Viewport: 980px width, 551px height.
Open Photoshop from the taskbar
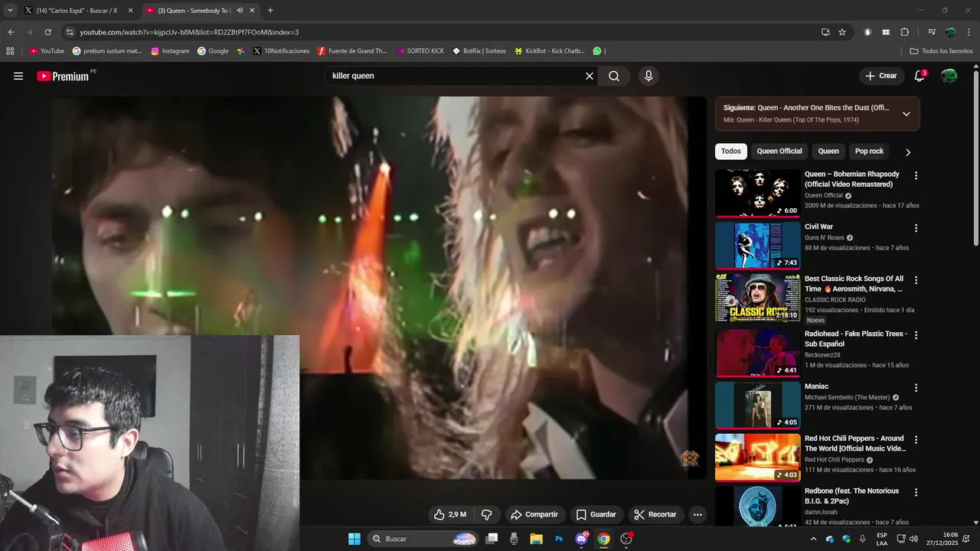coord(559,539)
